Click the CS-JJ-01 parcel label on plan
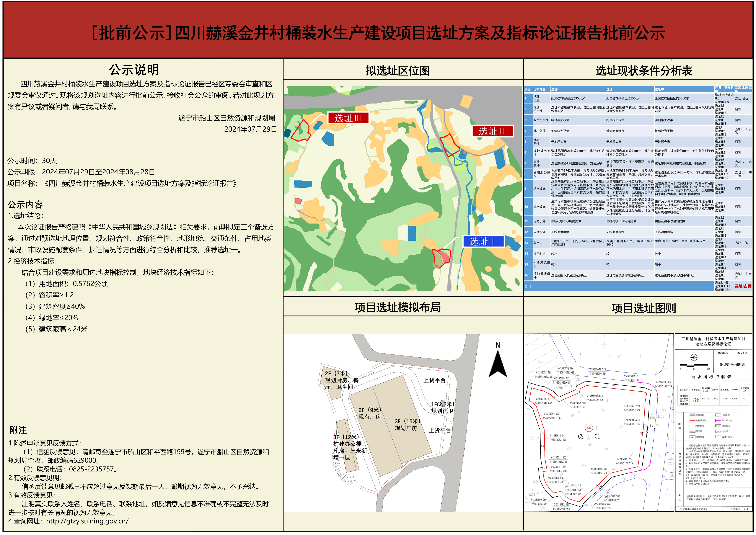This screenshot has width=756, height=535. coord(589,436)
